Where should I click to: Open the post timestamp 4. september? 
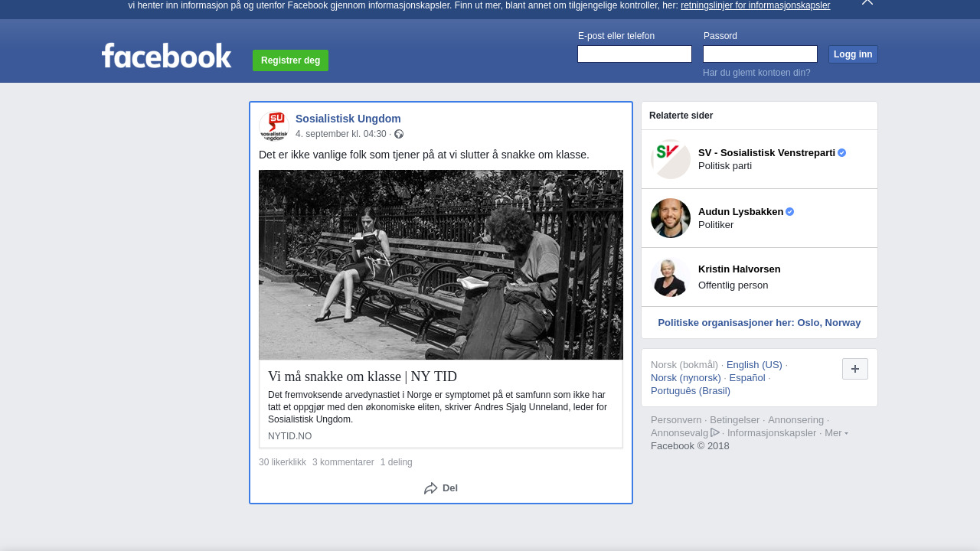341,134
